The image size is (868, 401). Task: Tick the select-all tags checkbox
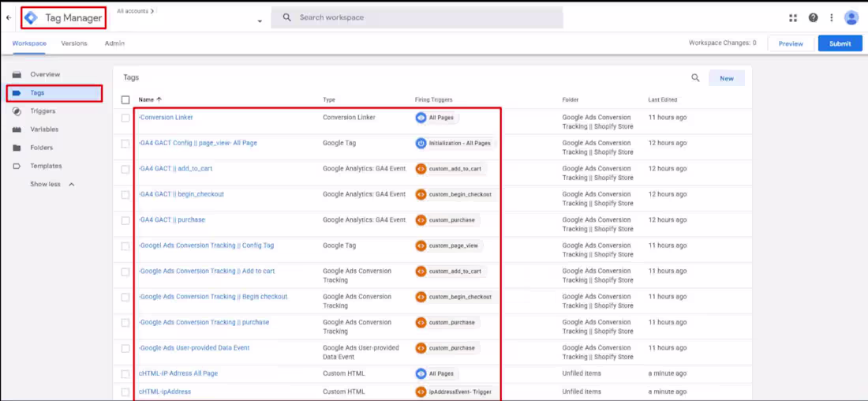(125, 99)
